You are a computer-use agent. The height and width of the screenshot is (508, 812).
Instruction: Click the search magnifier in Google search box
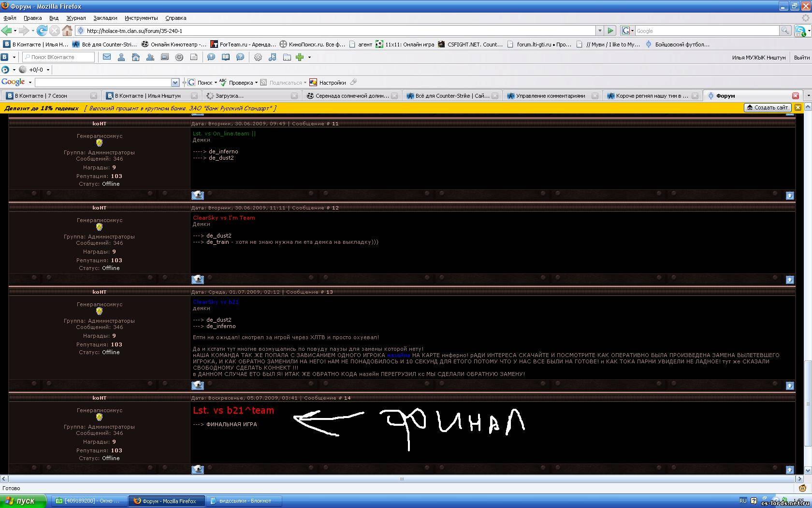[x=786, y=30]
